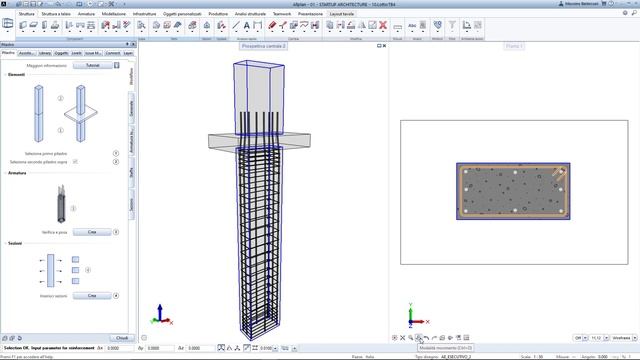Open dropdown under the Wall tool
The height and width of the screenshot is (360, 640).
(x=23, y=32)
